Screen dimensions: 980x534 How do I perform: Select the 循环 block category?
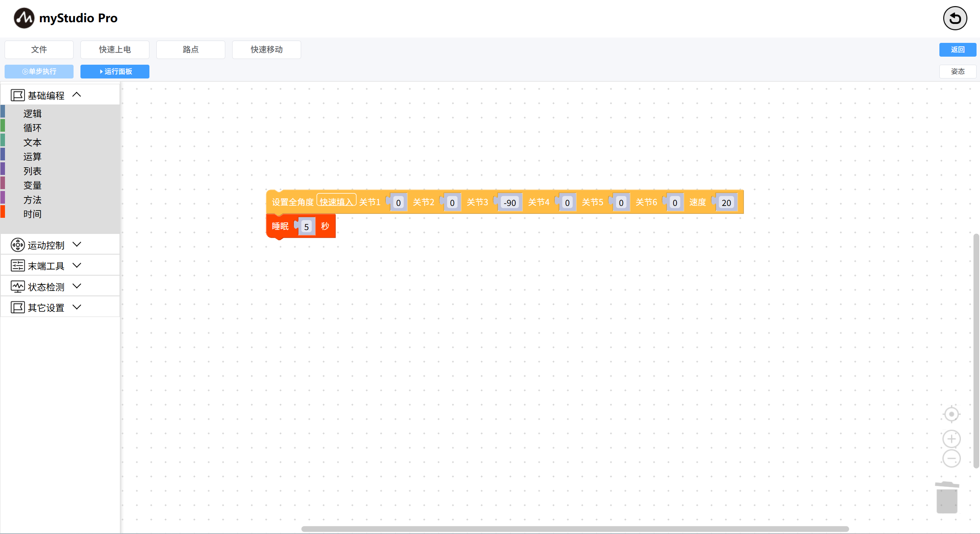click(x=32, y=128)
